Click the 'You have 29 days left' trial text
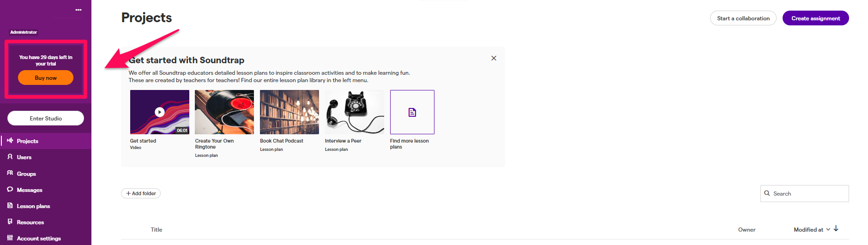Screen dimensions: 868x245 click(46, 60)
